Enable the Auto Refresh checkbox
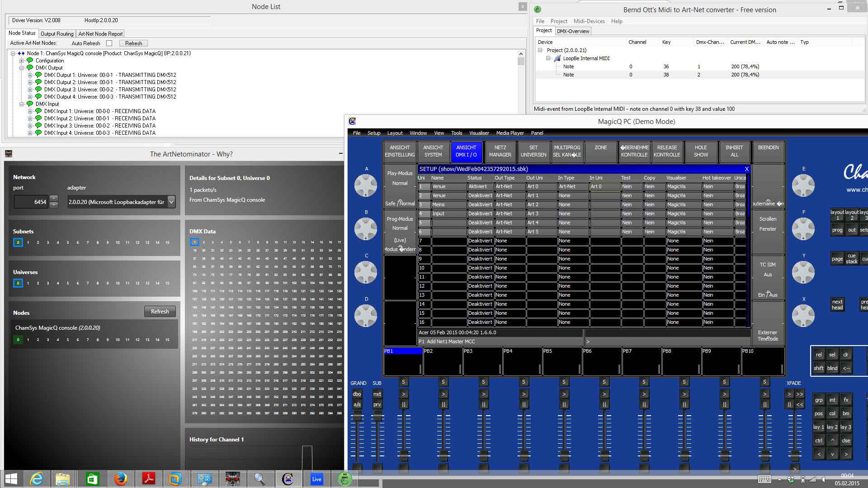 point(109,43)
